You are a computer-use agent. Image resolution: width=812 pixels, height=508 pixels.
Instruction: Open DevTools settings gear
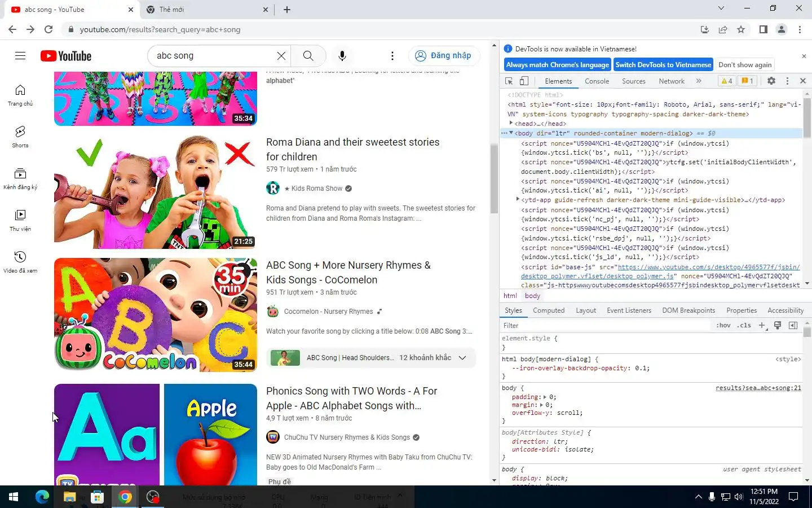point(771,81)
